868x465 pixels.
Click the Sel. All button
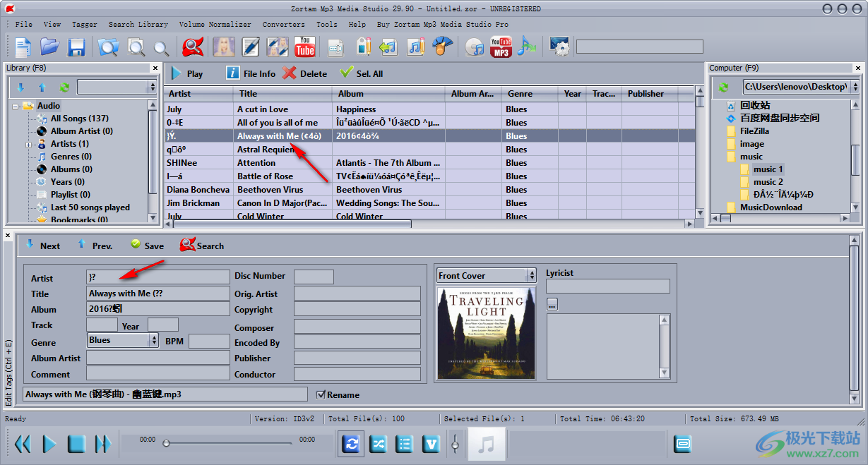[362, 73]
